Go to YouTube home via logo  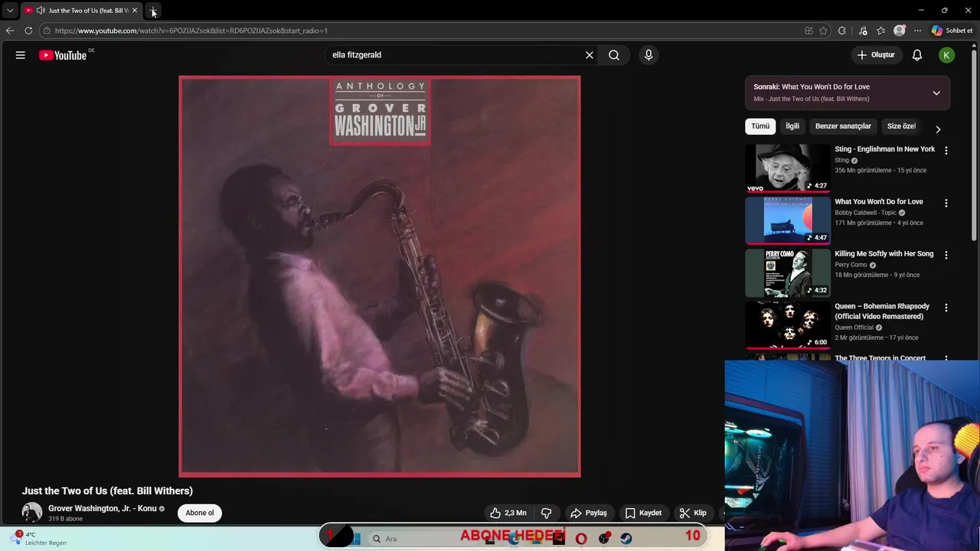(63, 55)
